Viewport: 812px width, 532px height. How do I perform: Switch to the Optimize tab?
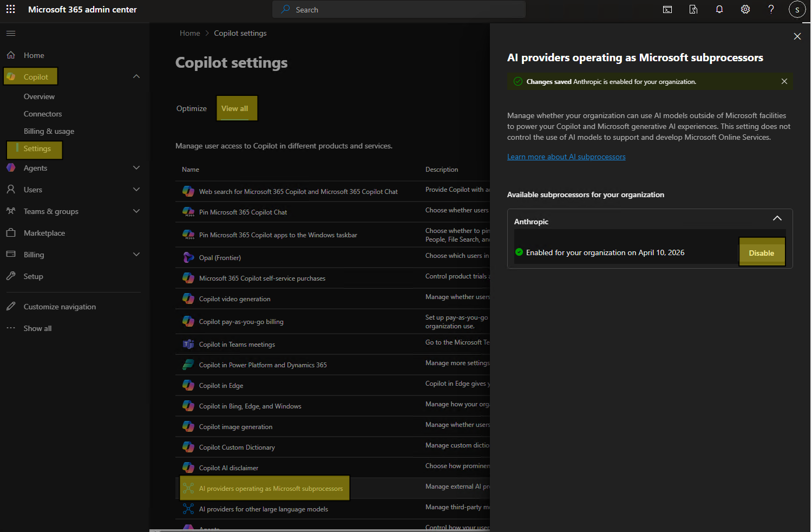(192, 108)
